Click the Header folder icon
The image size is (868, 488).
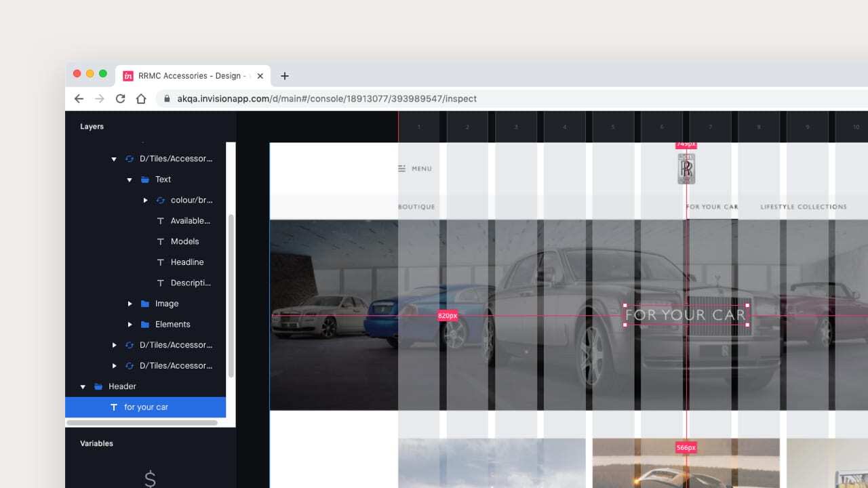(98, 386)
